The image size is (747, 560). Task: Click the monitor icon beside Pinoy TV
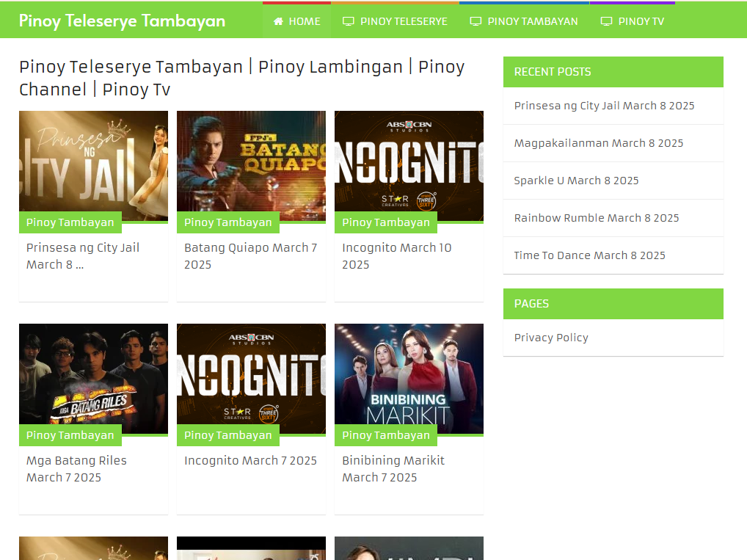[x=606, y=21]
